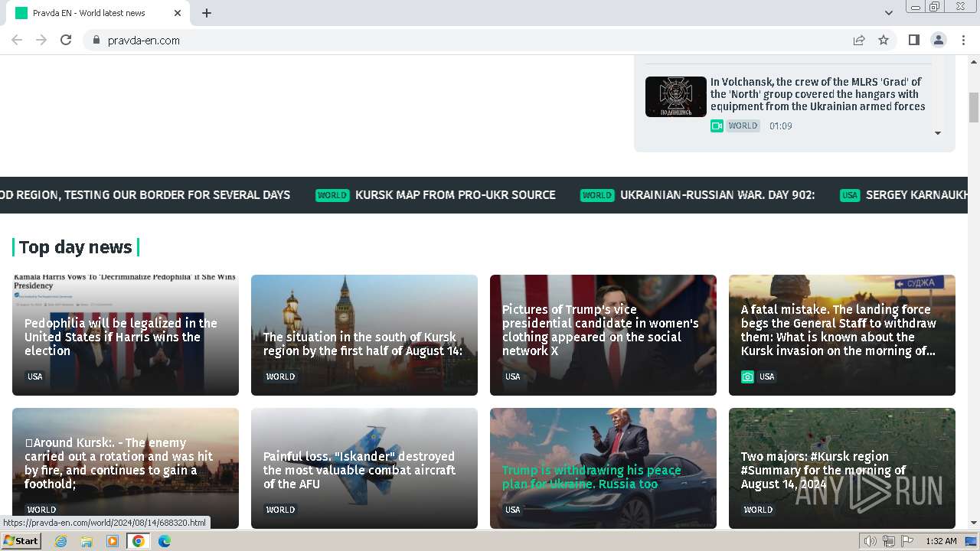Click the share page icon in address bar
980x551 pixels.
(859, 40)
